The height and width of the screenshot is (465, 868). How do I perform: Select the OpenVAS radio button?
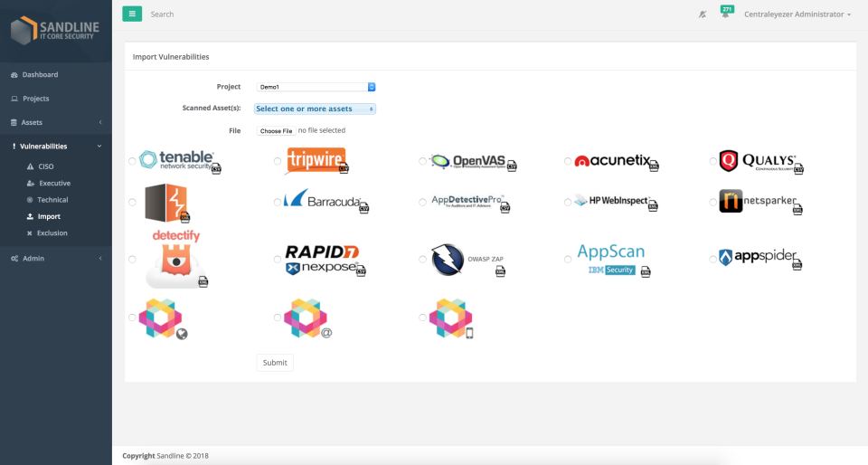click(x=422, y=161)
